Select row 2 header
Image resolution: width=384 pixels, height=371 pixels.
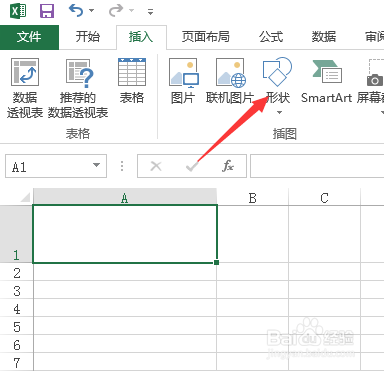(16, 272)
